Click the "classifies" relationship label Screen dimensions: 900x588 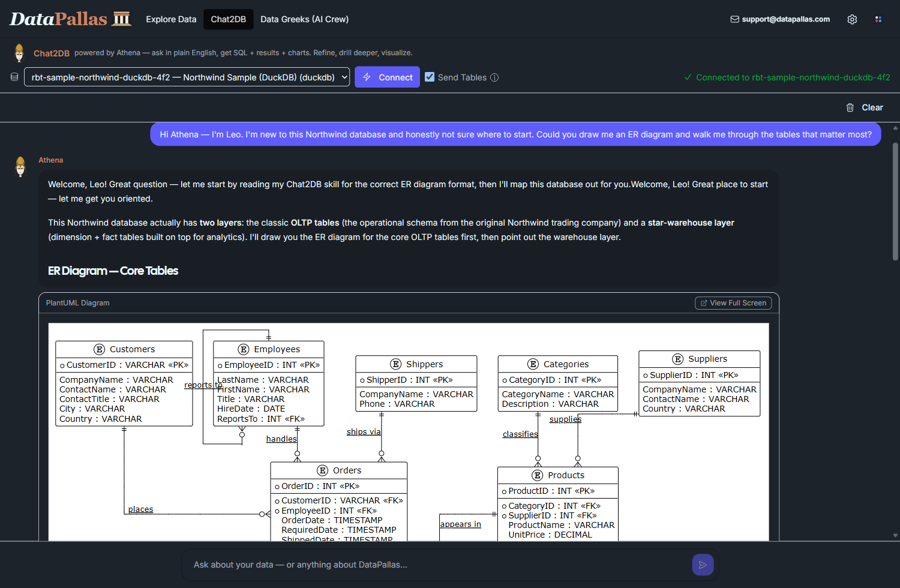(520, 434)
